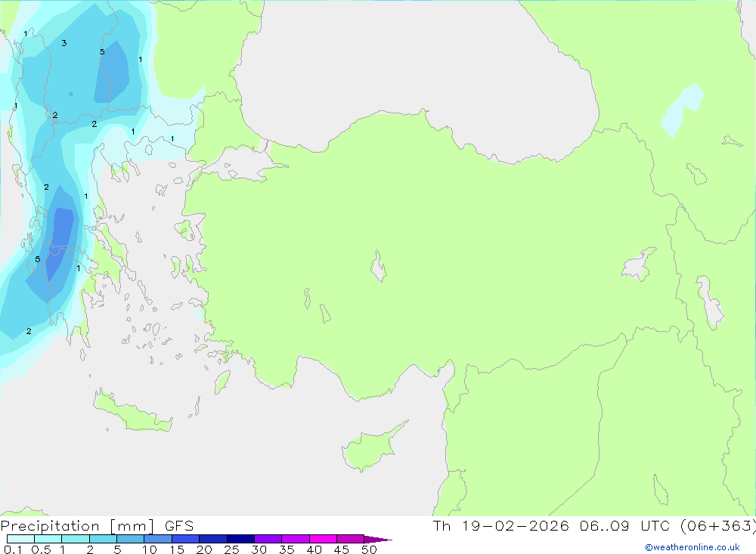
Task: Click the legend value label '20'
Action: (204, 549)
